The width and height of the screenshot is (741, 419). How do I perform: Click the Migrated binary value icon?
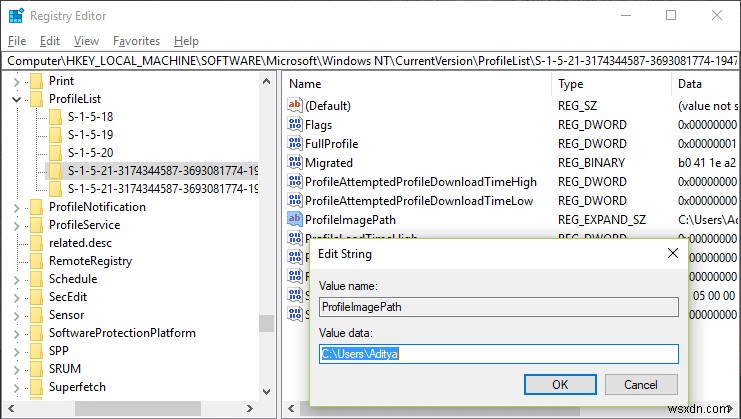click(x=294, y=162)
